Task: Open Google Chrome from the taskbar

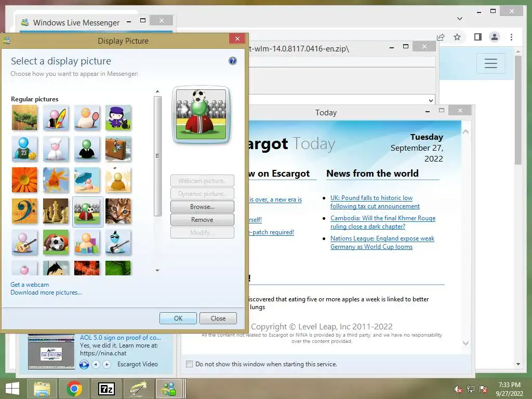Action: coord(74,389)
